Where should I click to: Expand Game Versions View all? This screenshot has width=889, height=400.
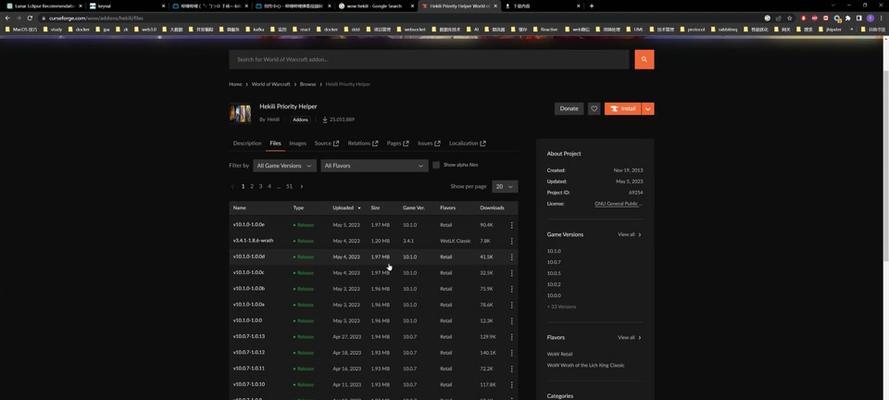(x=629, y=235)
